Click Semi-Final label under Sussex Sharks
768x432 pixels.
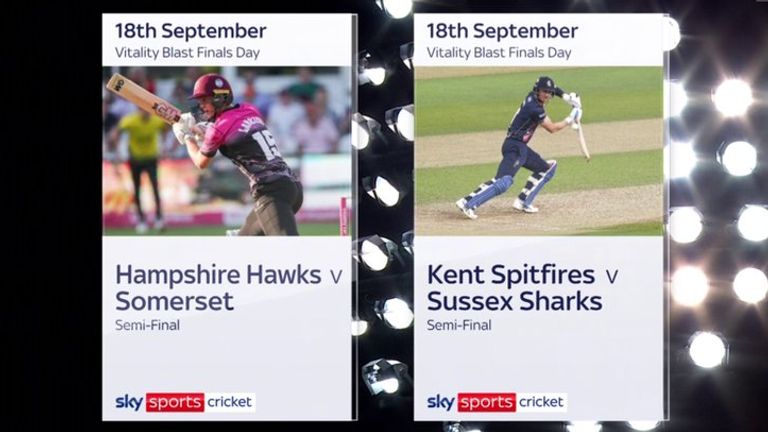[x=459, y=325]
